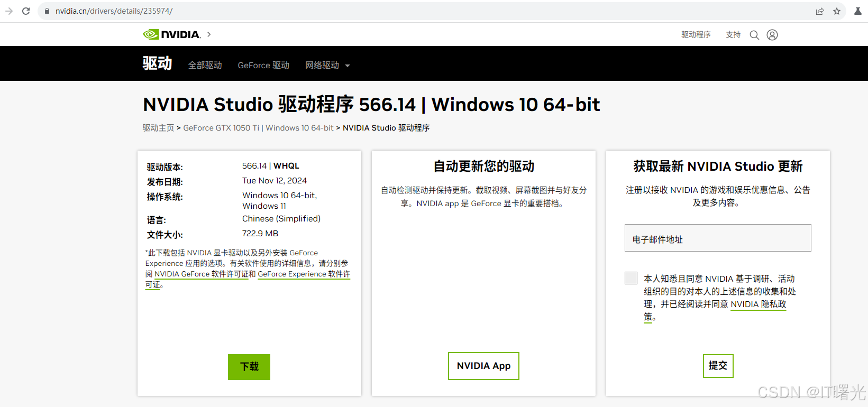Click the padlock site info icon
Viewport: 868px width, 407px height.
(47, 11)
